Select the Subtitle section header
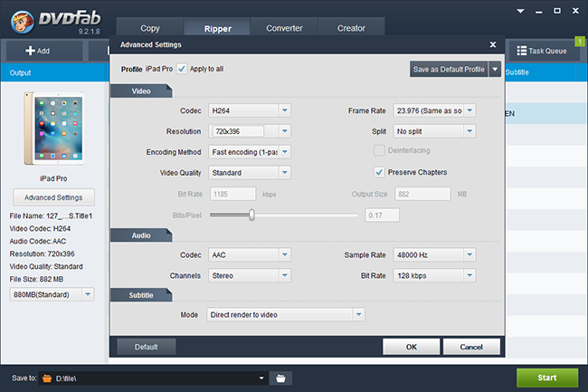The image size is (588, 392). [x=141, y=295]
